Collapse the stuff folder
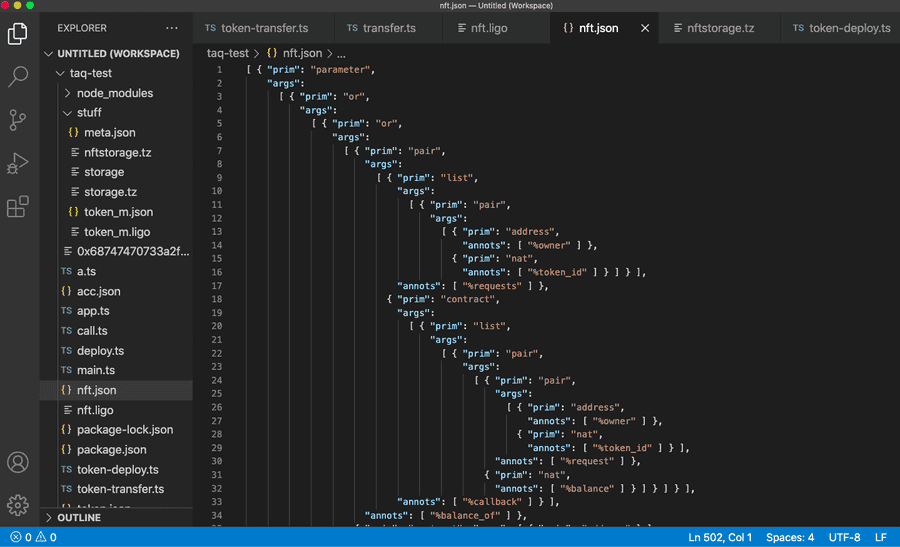This screenshot has height=547, width=900. (88, 113)
